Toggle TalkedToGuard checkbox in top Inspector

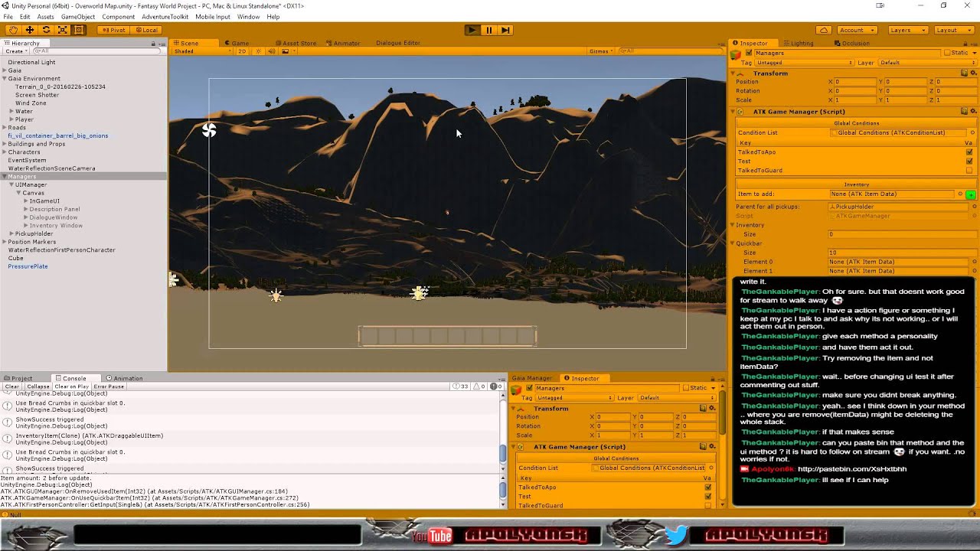click(x=969, y=171)
